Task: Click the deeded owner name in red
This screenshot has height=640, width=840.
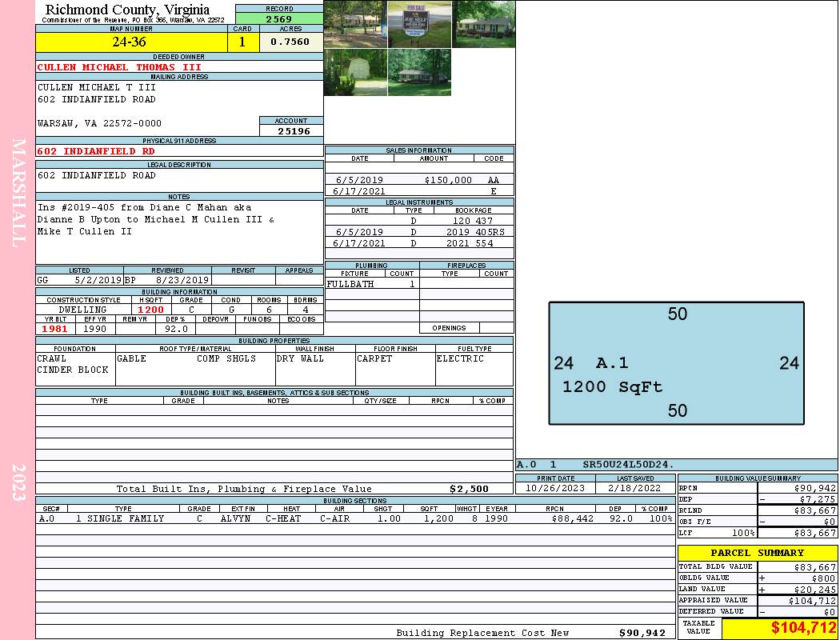Action: [119, 67]
